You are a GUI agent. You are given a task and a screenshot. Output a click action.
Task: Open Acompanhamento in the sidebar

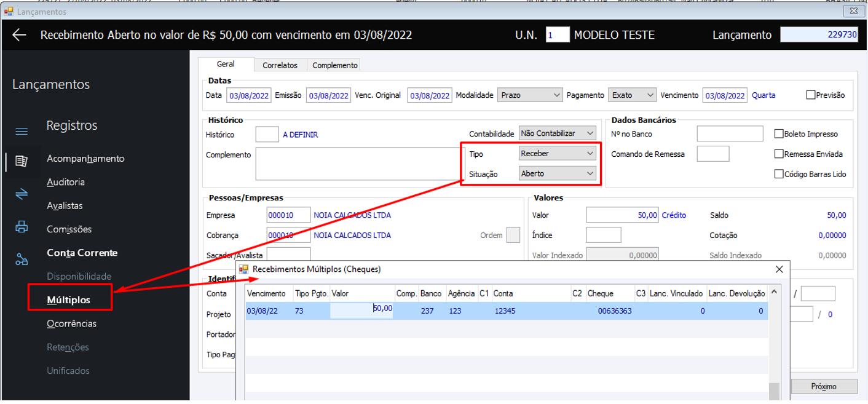click(85, 159)
